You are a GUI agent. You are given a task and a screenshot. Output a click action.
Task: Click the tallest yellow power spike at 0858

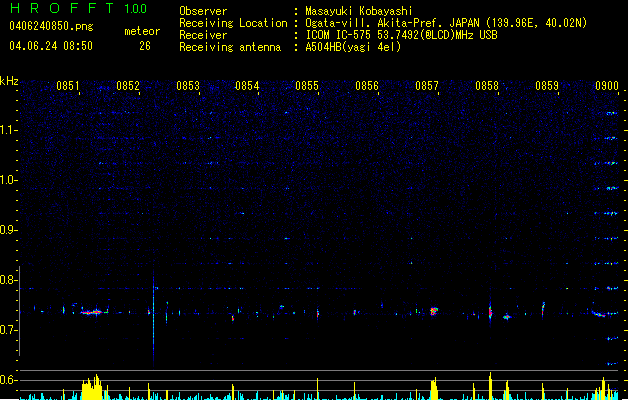point(490,386)
